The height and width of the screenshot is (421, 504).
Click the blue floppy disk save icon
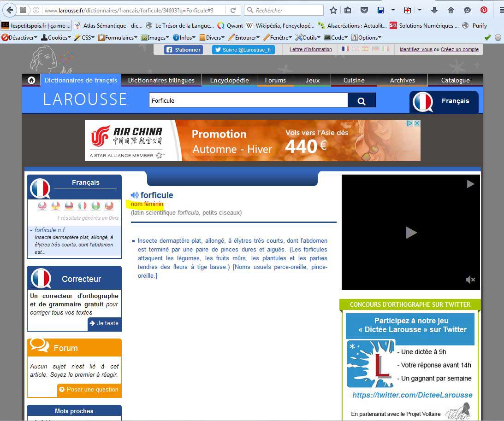click(x=381, y=10)
